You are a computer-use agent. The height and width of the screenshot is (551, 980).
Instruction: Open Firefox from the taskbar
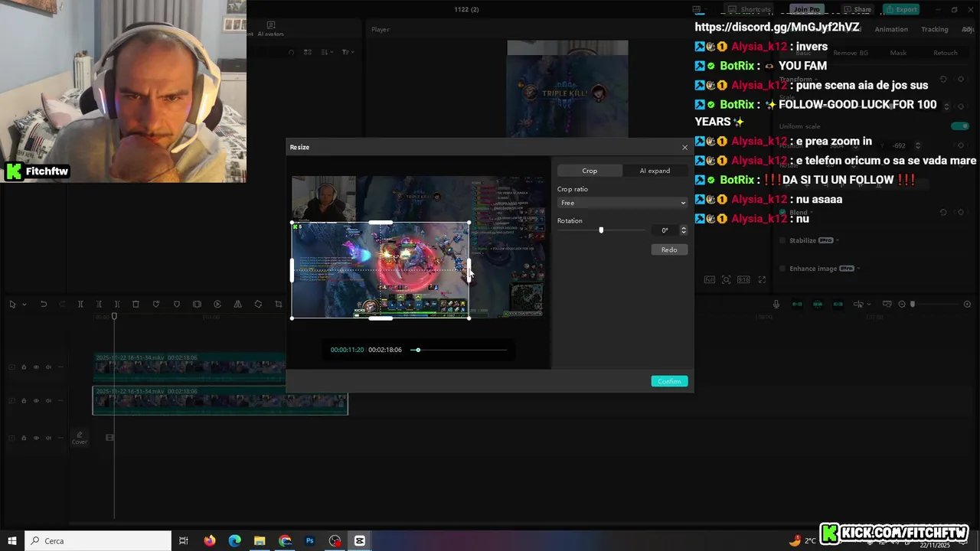(210, 540)
